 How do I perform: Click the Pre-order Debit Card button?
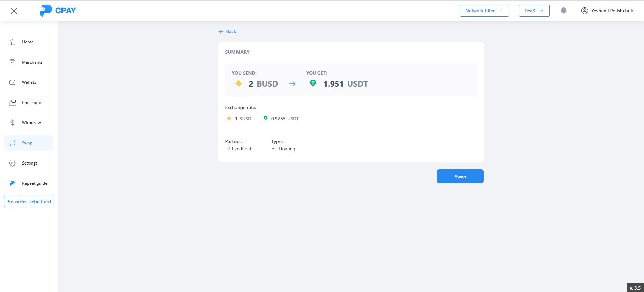[29, 202]
